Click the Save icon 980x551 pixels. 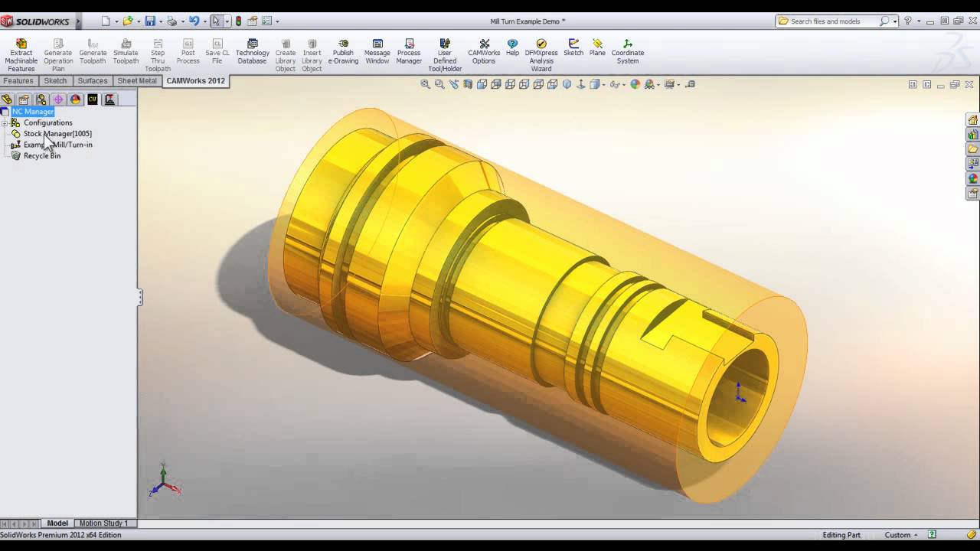click(x=150, y=21)
